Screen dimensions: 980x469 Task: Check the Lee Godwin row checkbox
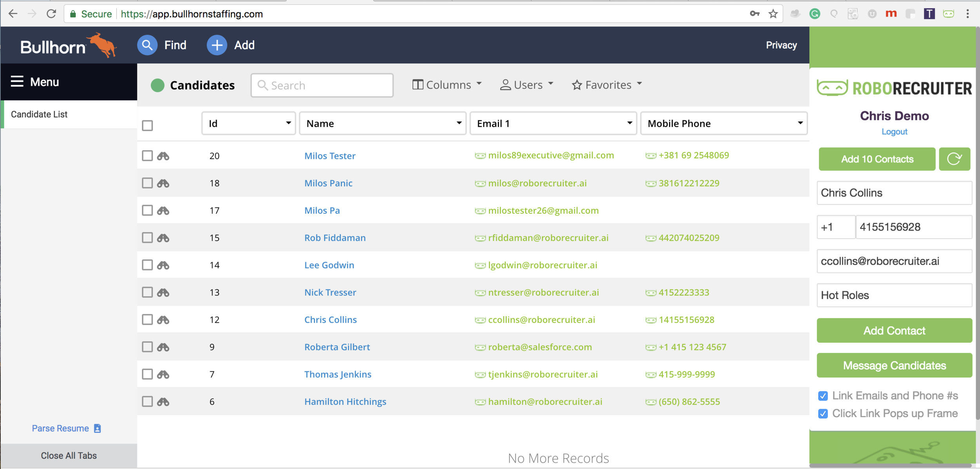tap(147, 265)
